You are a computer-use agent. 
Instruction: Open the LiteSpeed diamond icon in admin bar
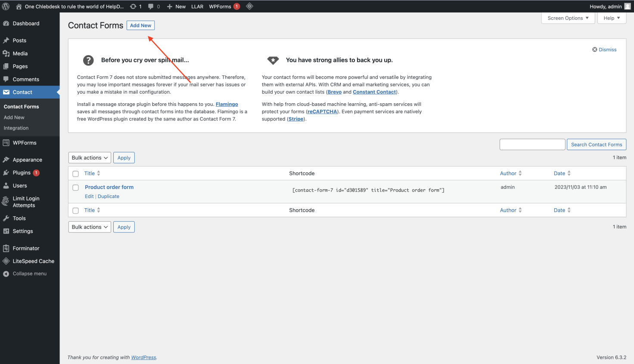249,6
